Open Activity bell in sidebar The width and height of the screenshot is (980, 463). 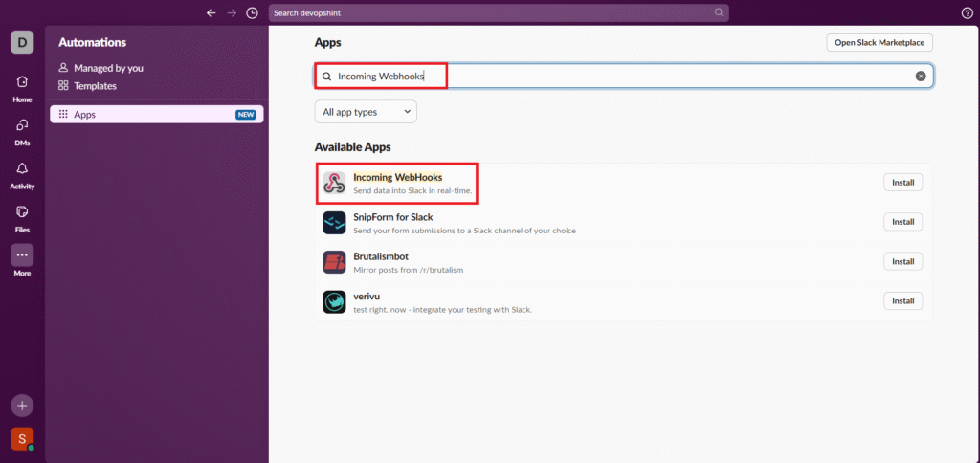22,175
